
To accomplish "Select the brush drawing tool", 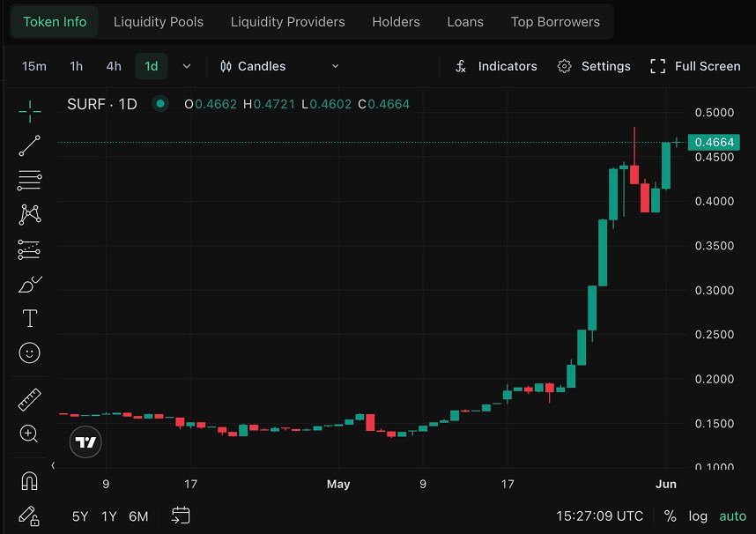I will coord(30,284).
